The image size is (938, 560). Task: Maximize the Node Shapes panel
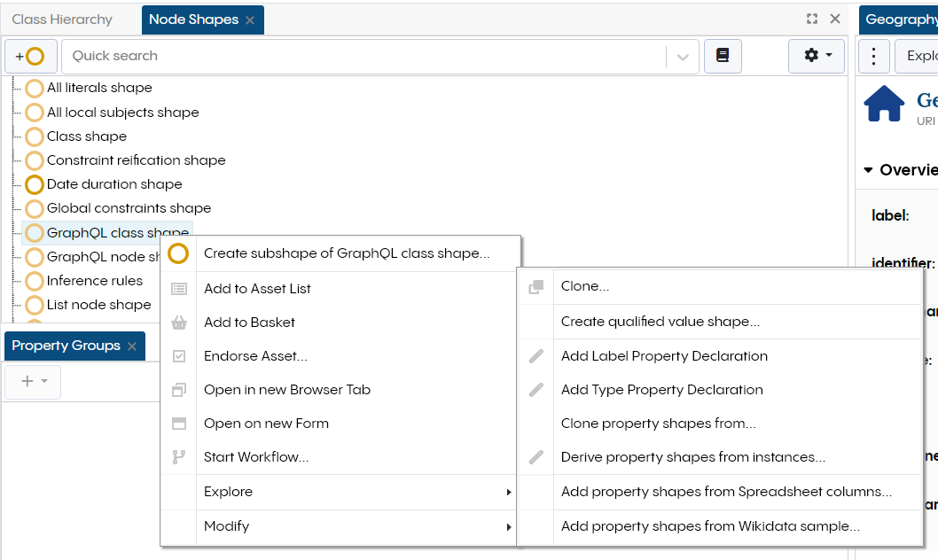tap(812, 19)
